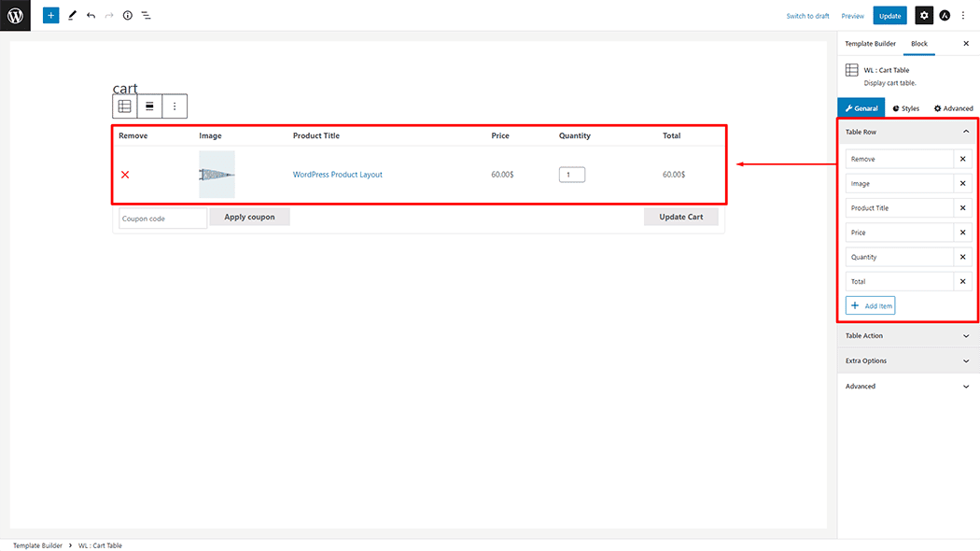Change block alignment in toolbar
Screen dimensions: 980x551
point(149,106)
